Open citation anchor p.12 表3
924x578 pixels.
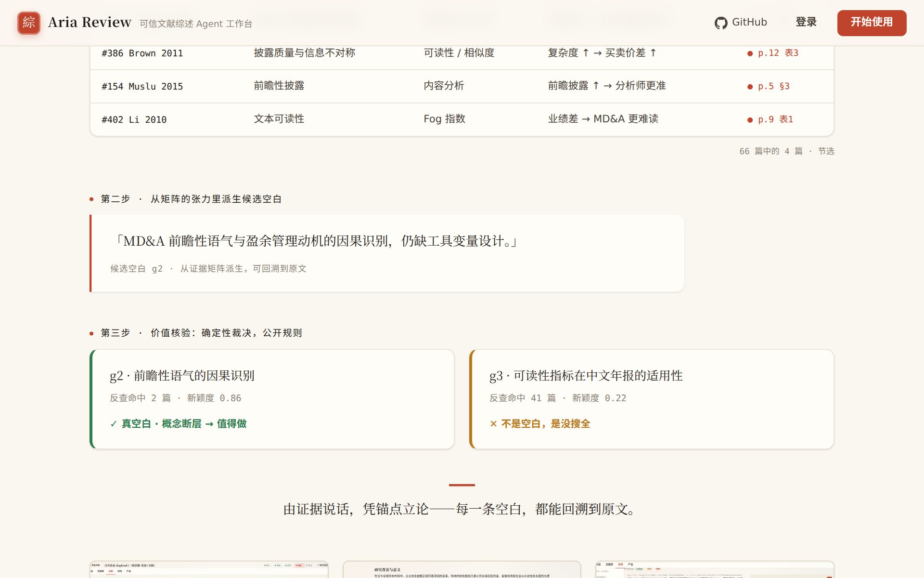pyautogui.click(x=773, y=53)
